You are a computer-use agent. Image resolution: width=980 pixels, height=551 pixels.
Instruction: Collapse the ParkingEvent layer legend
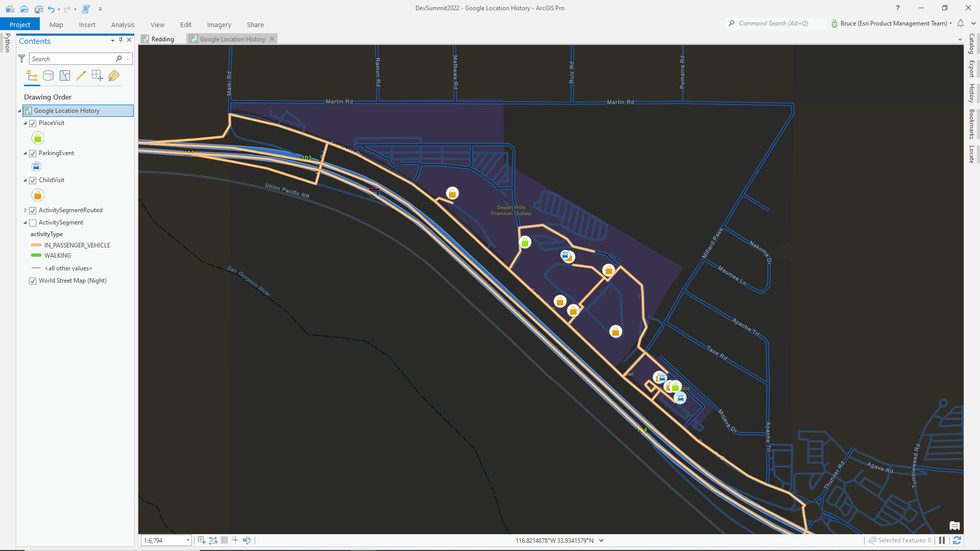tap(25, 153)
